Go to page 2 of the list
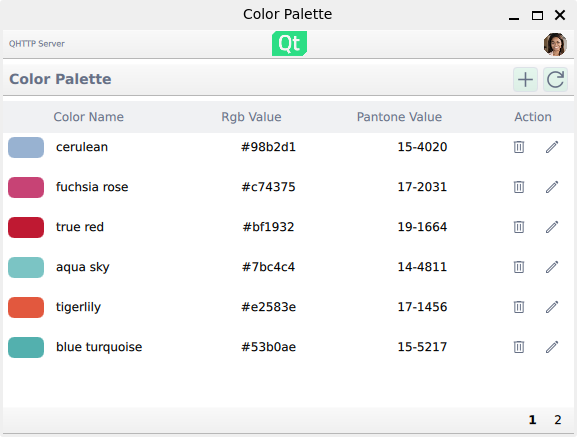 pos(557,420)
